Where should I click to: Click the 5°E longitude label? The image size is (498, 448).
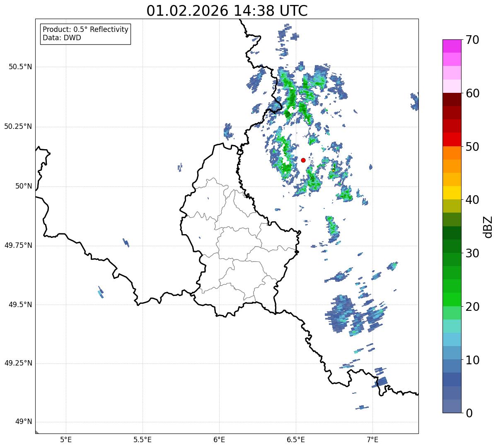(x=66, y=440)
